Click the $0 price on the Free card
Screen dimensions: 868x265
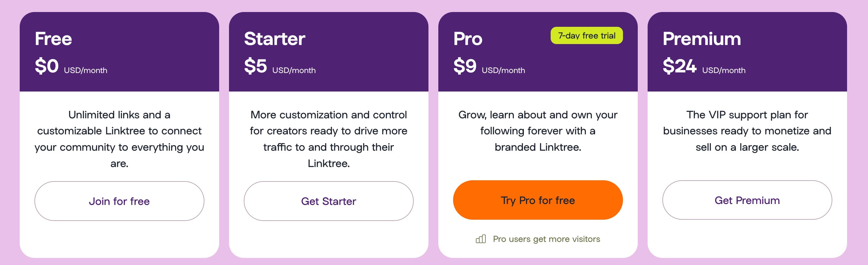[46, 67]
